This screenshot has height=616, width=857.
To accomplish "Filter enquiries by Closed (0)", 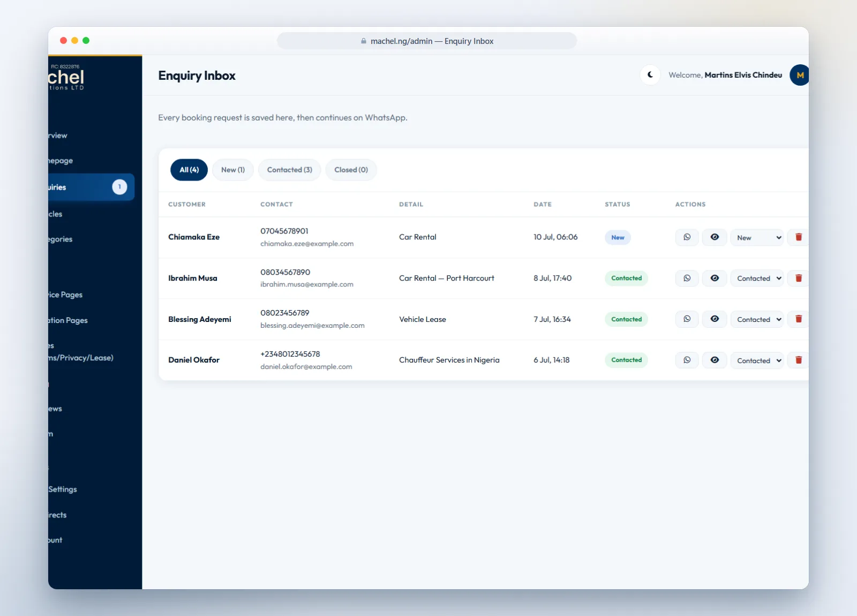I will coord(351,170).
